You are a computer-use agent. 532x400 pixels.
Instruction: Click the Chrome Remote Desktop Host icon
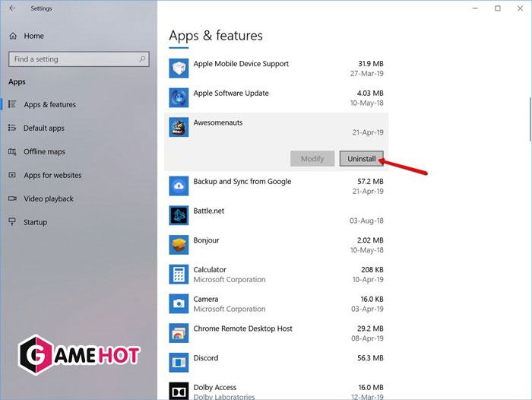tap(179, 333)
